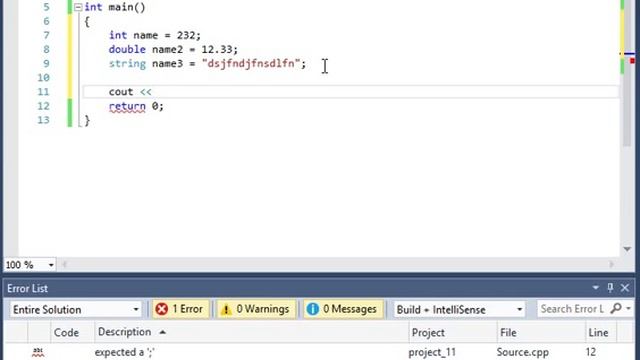Click the horizontal scrollbar left arrow

(64, 264)
